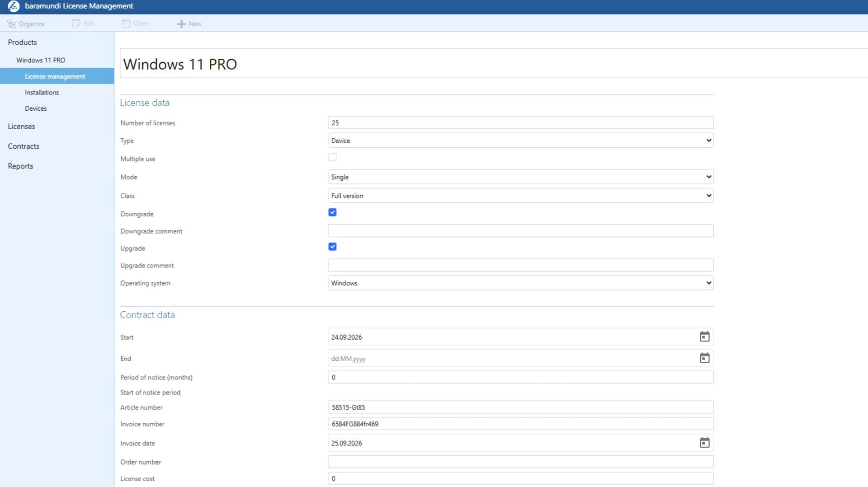Select License management tree item
The height and width of the screenshot is (487, 868).
point(57,76)
